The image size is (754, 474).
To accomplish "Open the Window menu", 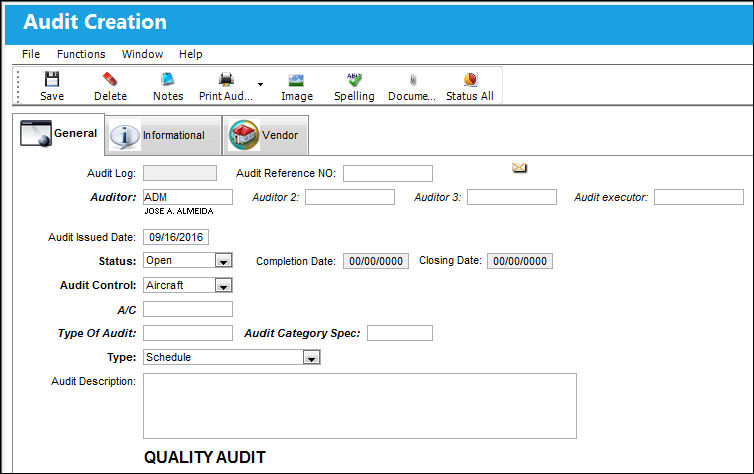I will 142,54.
